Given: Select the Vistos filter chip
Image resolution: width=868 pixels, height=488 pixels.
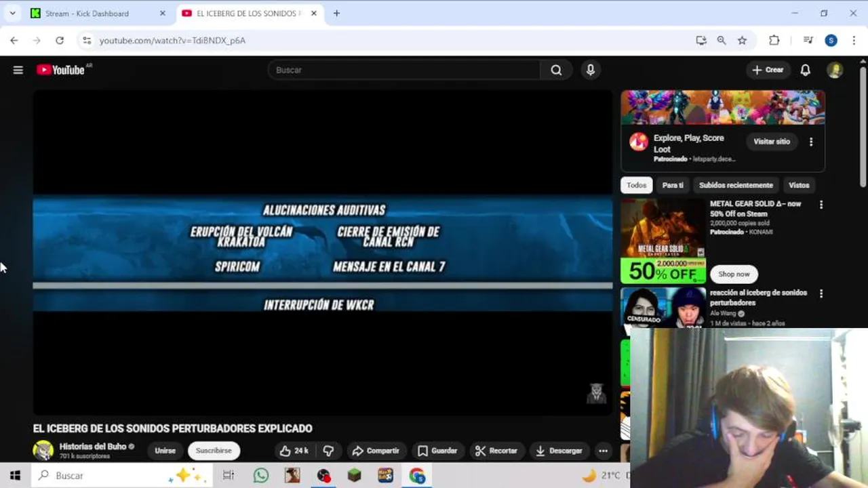Looking at the screenshot, I should coord(799,185).
